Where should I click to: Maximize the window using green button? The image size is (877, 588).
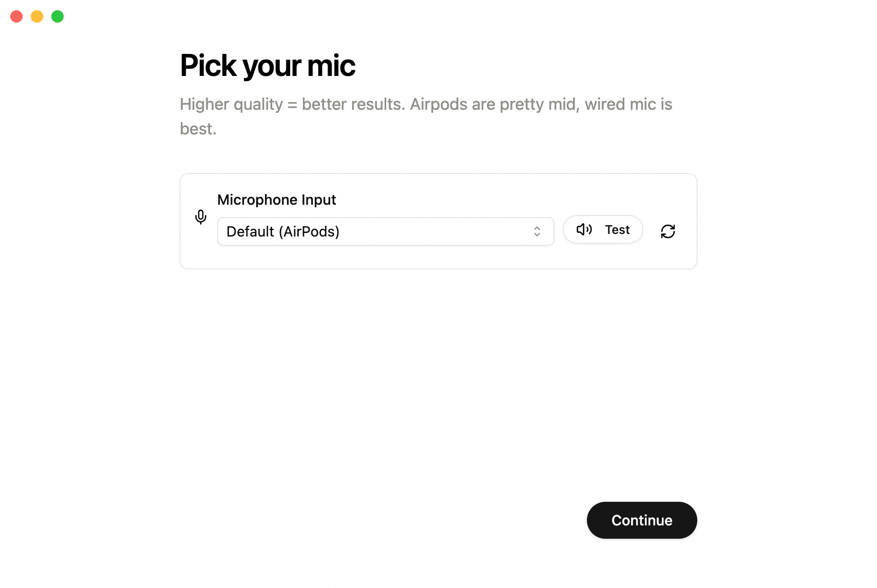tap(58, 16)
